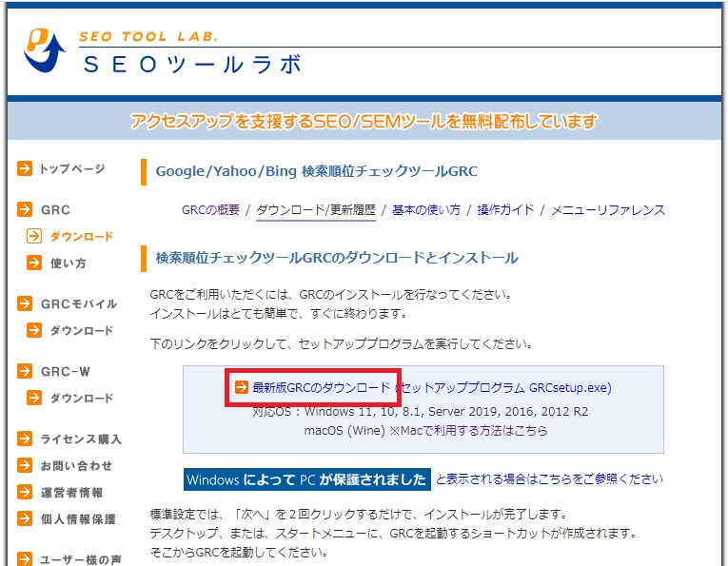
Task: Click arrow icon beside ユーザー様の声
Action: 25,558
